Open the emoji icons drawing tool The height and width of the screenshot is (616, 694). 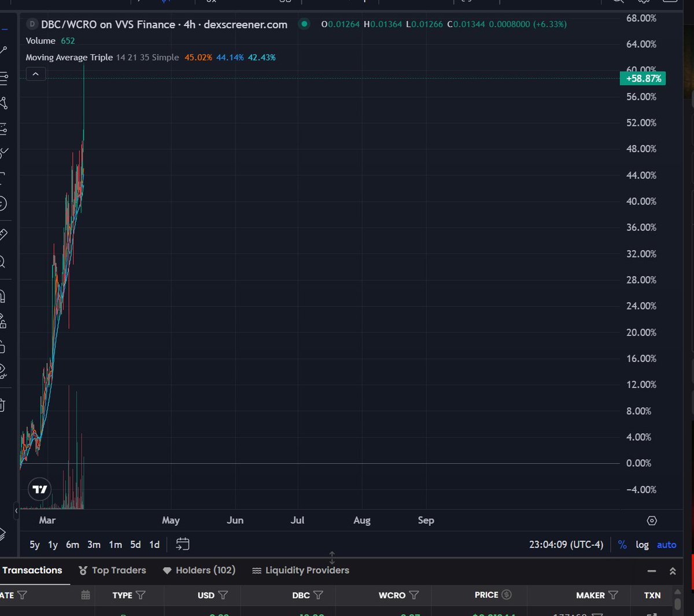click(x=2, y=204)
